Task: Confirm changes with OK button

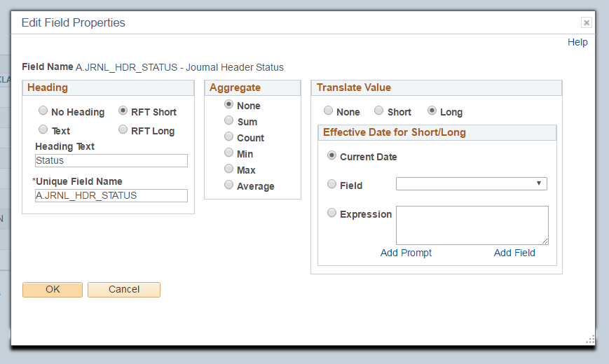Action: pyautogui.click(x=53, y=290)
